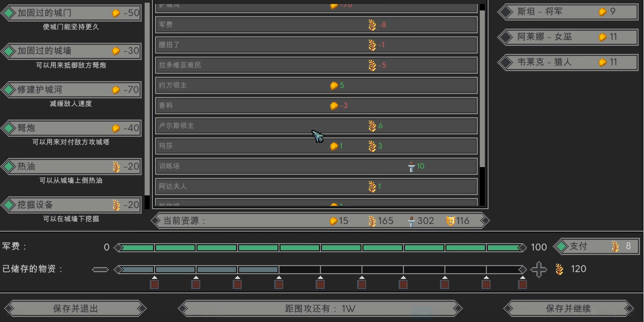
Task: Click the description 减缓敌人速度
Action: coord(71,104)
